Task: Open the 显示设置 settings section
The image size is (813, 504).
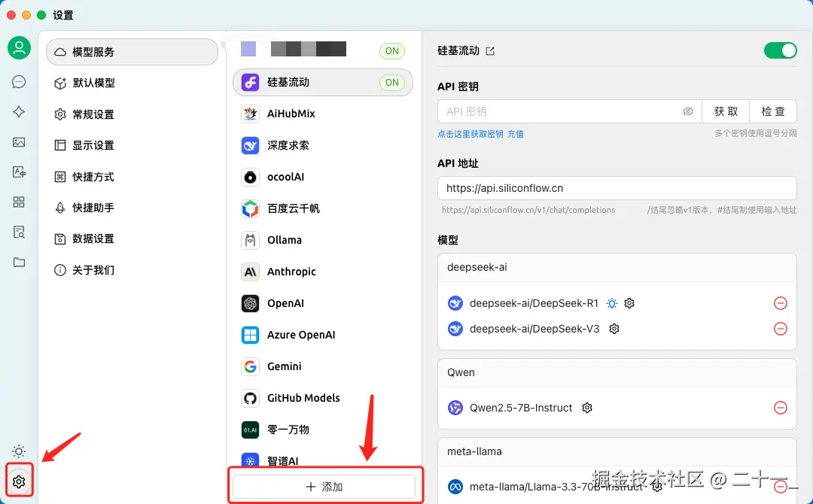Action: click(132, 145)
